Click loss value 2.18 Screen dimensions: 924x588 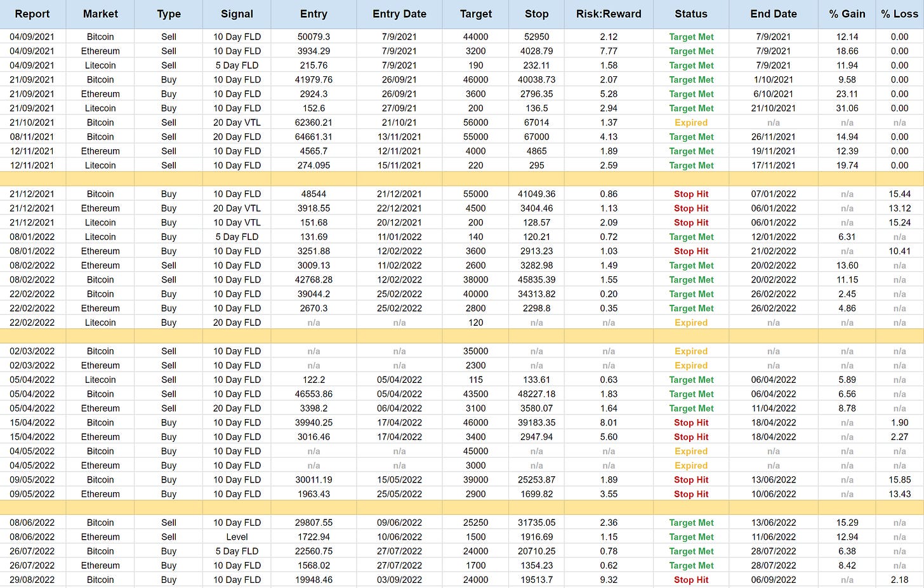(x=900, y=580)
